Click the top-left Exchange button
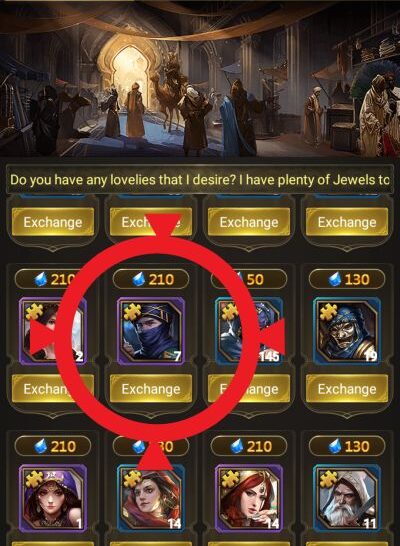 53,222
